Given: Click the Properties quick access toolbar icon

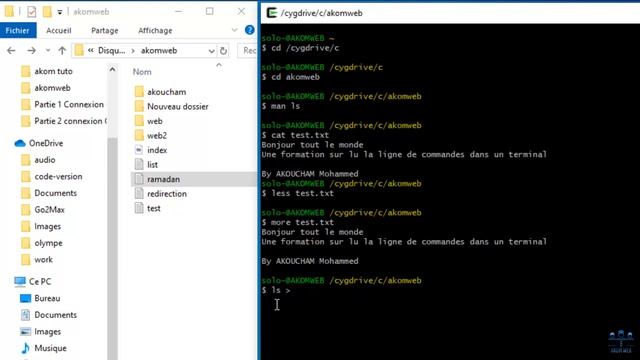Looking at the screenshot, I should point(31,12).
